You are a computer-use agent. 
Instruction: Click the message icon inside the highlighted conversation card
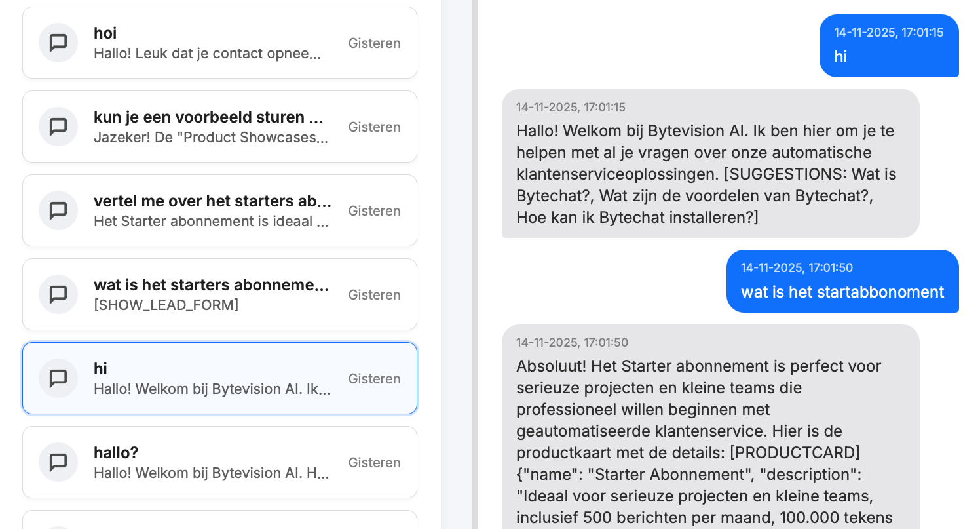(x=58, y=378)
